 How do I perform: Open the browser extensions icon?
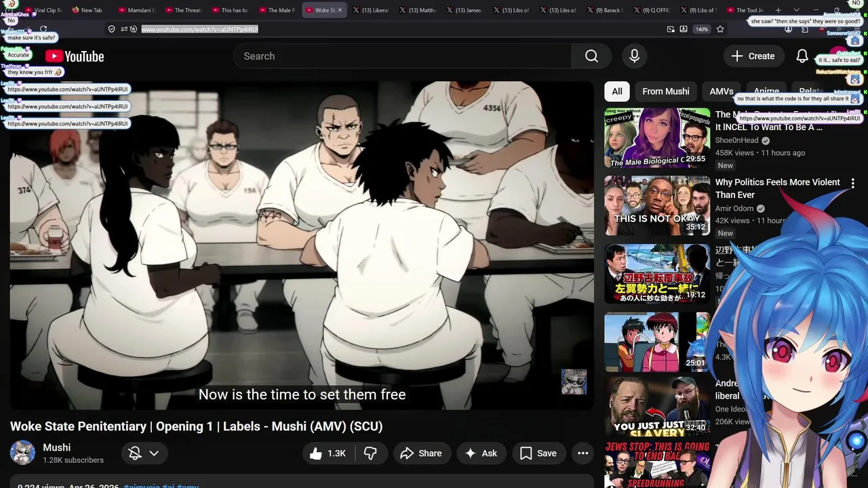tap(805, 29)
